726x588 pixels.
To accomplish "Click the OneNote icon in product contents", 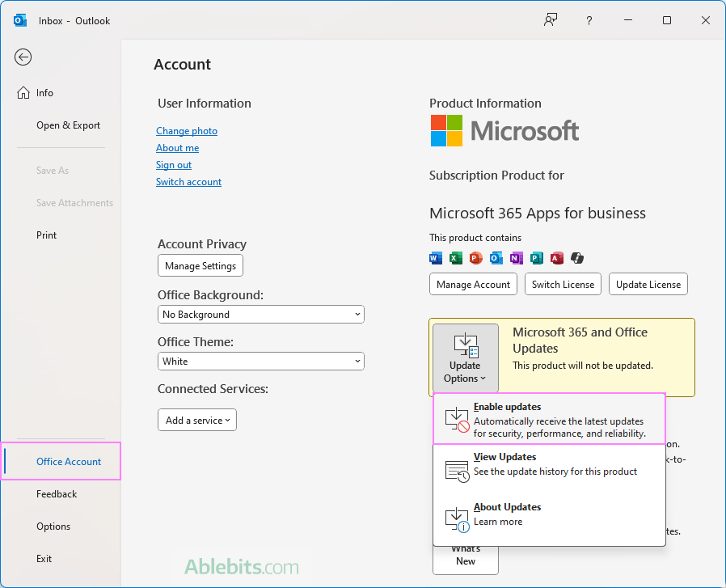I will tap(517, 258).
